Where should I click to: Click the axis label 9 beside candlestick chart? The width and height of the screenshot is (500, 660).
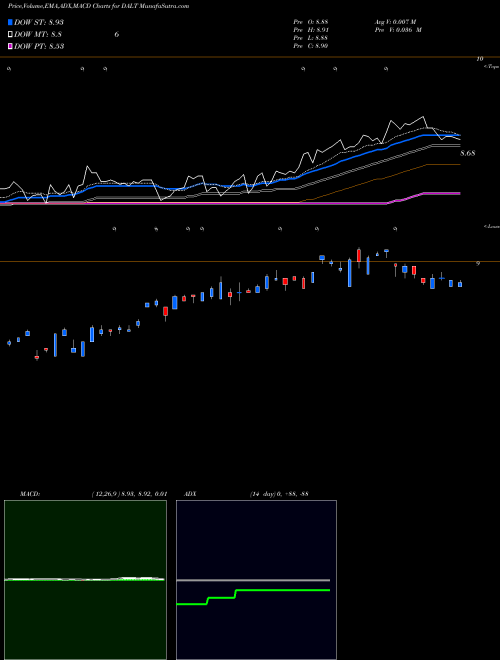pyautogui.click(x=478, y=263)
